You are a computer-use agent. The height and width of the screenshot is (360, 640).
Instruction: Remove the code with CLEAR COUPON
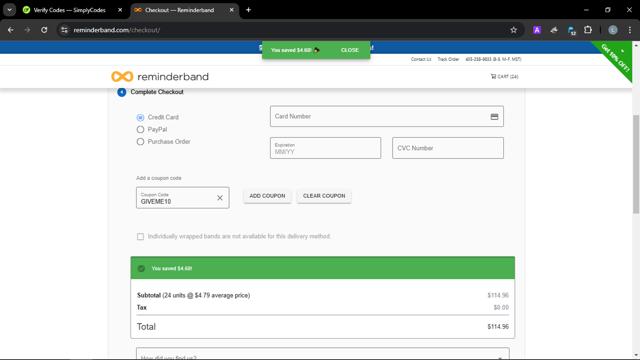[324, 196]
